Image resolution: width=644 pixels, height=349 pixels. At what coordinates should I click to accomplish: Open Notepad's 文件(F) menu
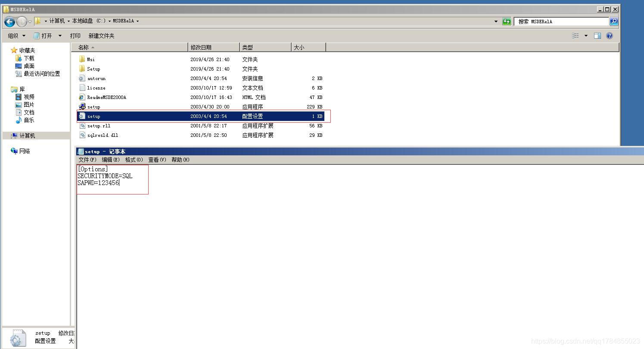(87, 160)
